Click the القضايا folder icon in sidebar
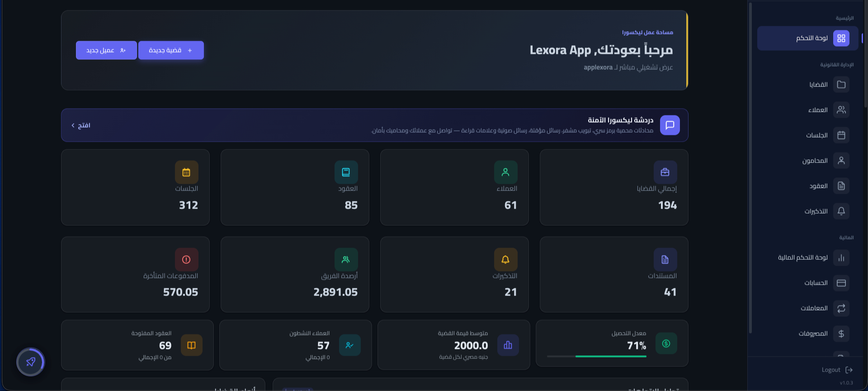The image size is (868, 391). 841,85
